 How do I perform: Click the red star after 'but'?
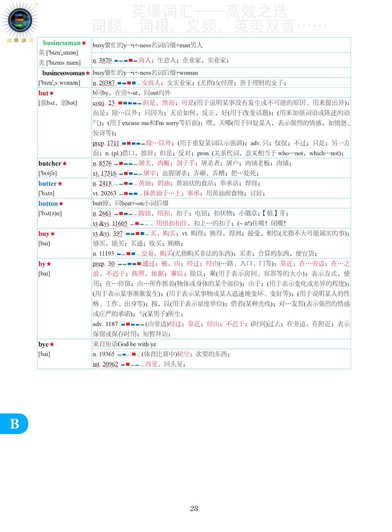click(51, 93)
